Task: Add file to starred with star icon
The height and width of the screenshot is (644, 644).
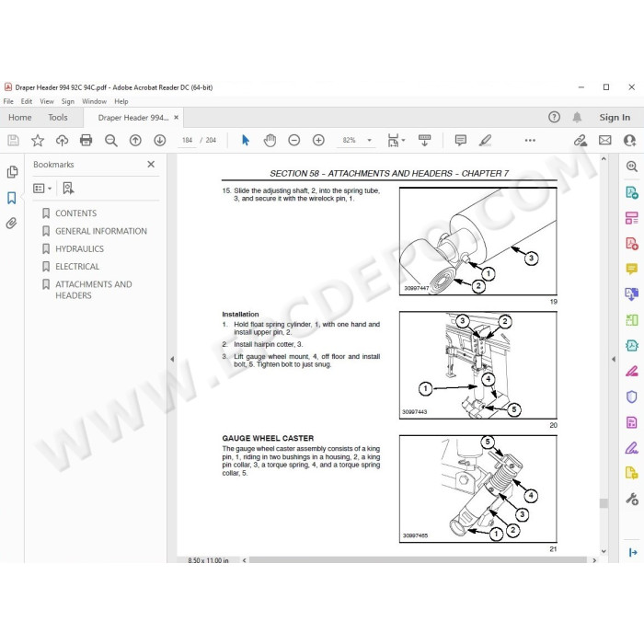Action: point(38,141)
